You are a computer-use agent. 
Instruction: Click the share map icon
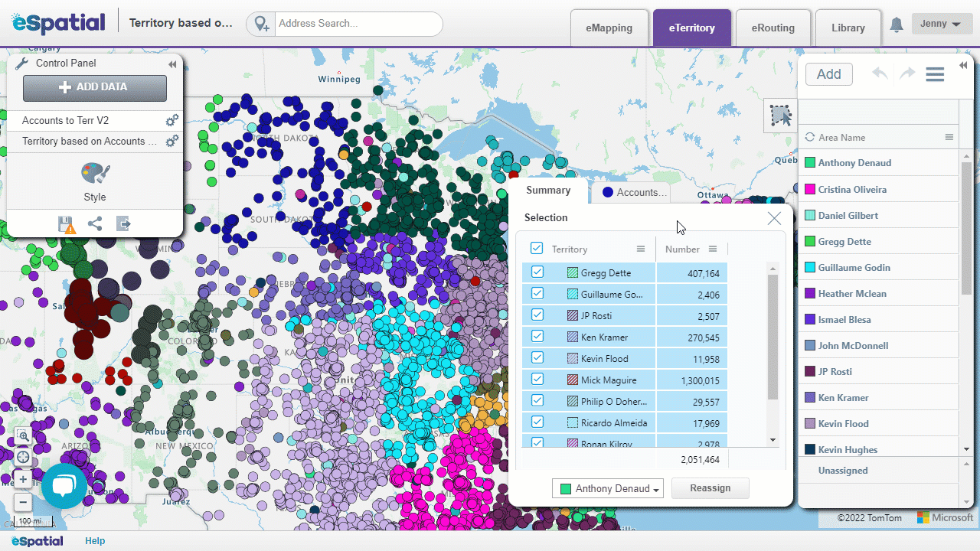(95, 224)
